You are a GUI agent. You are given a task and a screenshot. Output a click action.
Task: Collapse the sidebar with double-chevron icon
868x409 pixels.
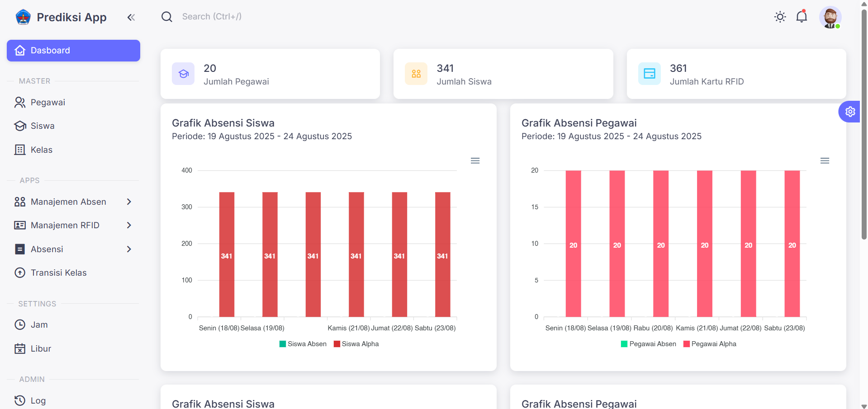(131, 18)
